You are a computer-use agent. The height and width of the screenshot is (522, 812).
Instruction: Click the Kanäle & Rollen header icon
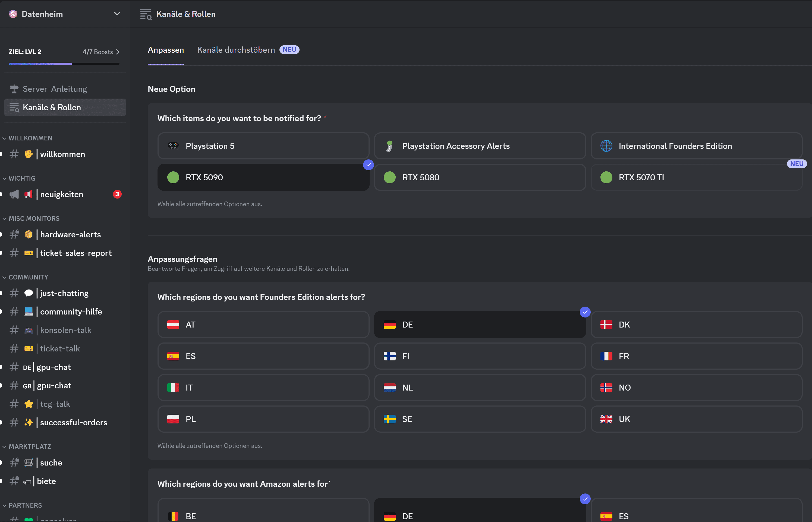click(146, 14)
